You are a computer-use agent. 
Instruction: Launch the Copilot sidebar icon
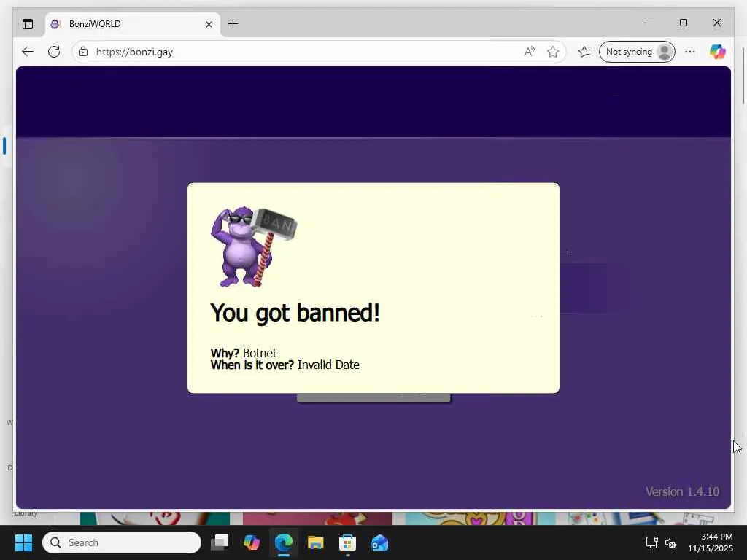pyautogui.click(x=718, y=52)
